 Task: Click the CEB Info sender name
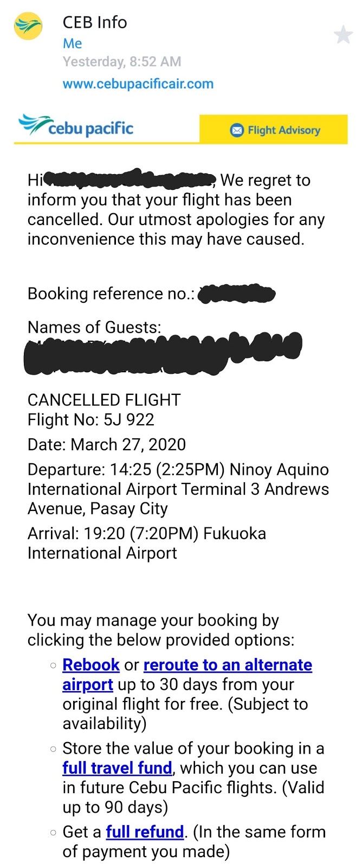click(x=94, y=23)
